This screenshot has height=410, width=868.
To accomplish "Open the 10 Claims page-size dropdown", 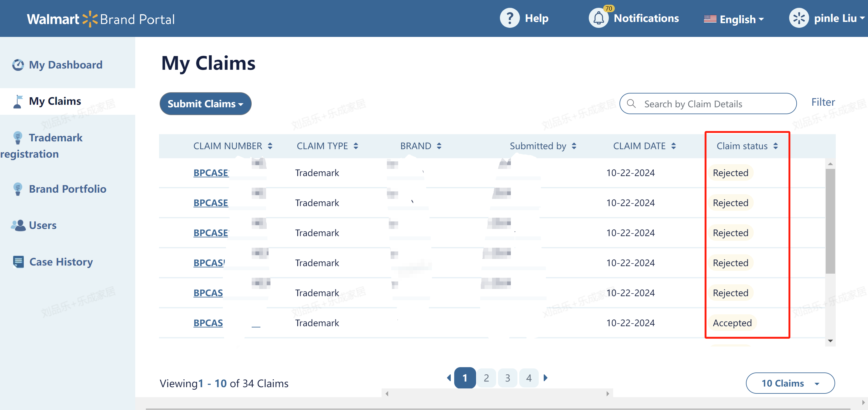I will (x=790, y=383).
